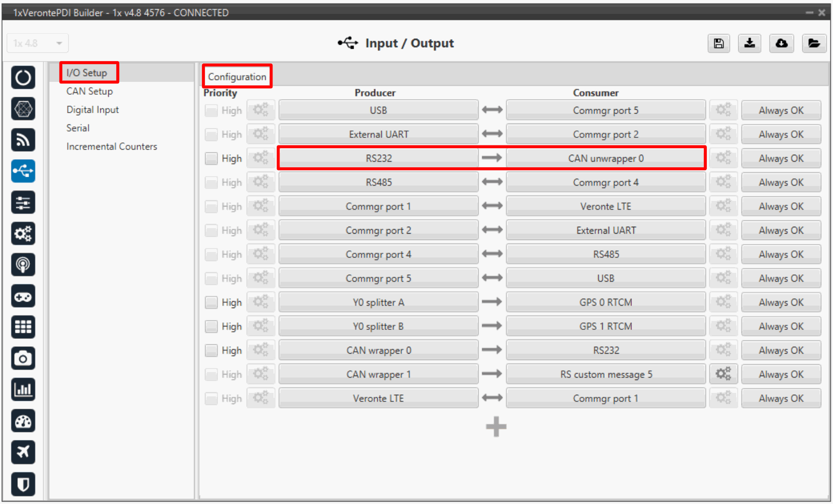Select the camera icon in the sidebar
The image size is (833, 504).
pos(23,358)
